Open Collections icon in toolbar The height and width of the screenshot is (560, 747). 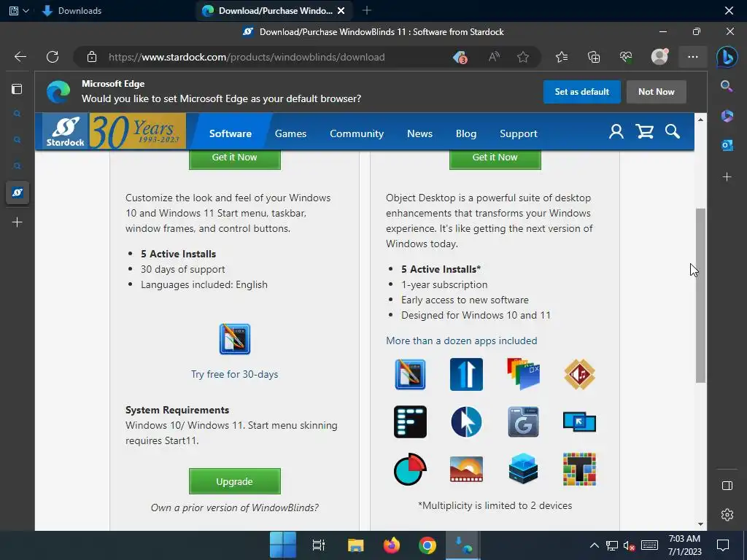[594, 57]
